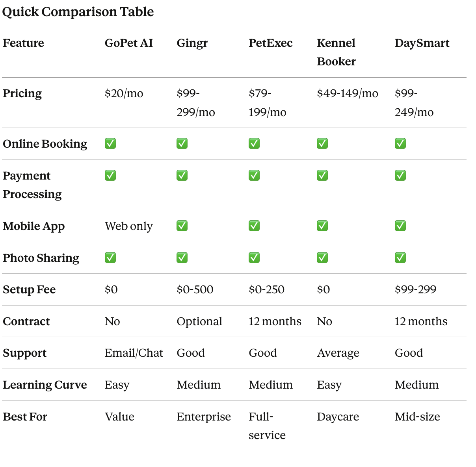476x467 pixels.
Task: Click the DaySmart column header
Action: tap(422, 43)
